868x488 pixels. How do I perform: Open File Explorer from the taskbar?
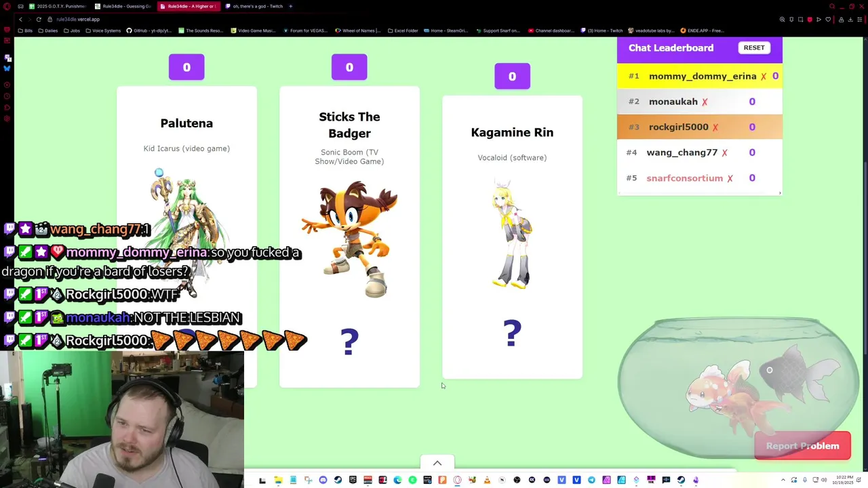click(x=278, y=480)
